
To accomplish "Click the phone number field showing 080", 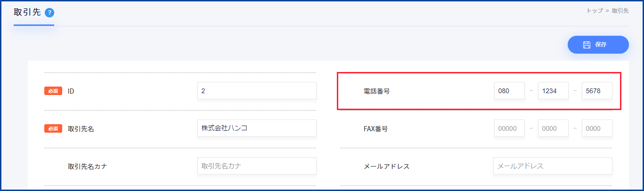I will (509, 91).
